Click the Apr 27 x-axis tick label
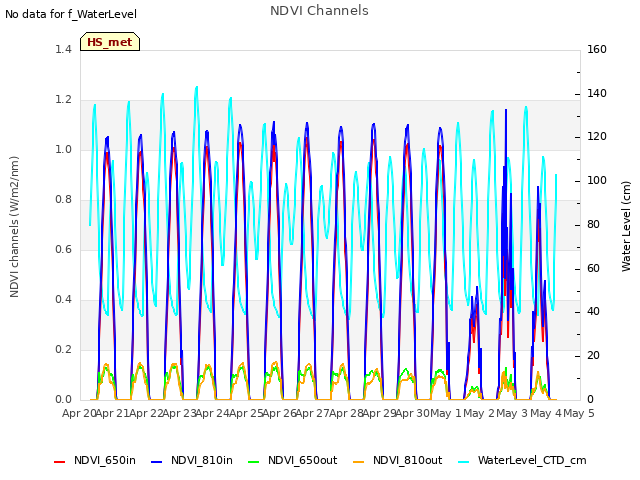This screenshot has height=480, width=640. [x=313, y=413]
